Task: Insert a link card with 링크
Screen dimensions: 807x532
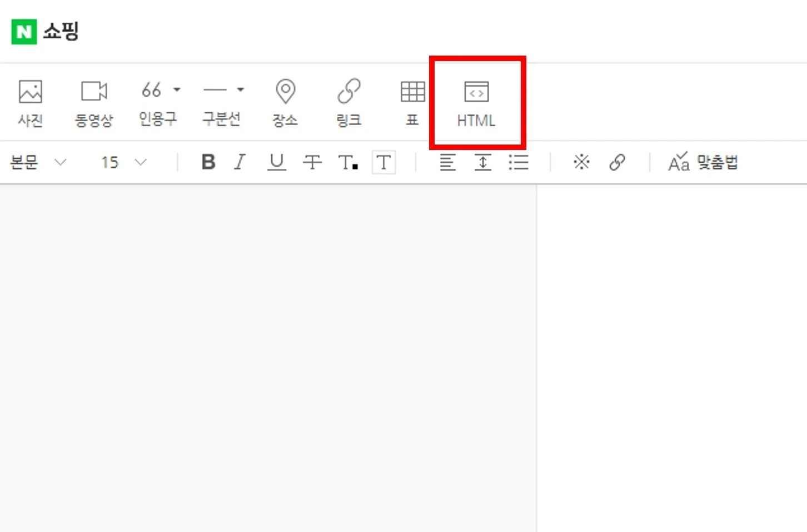Action: pos(348,102)
